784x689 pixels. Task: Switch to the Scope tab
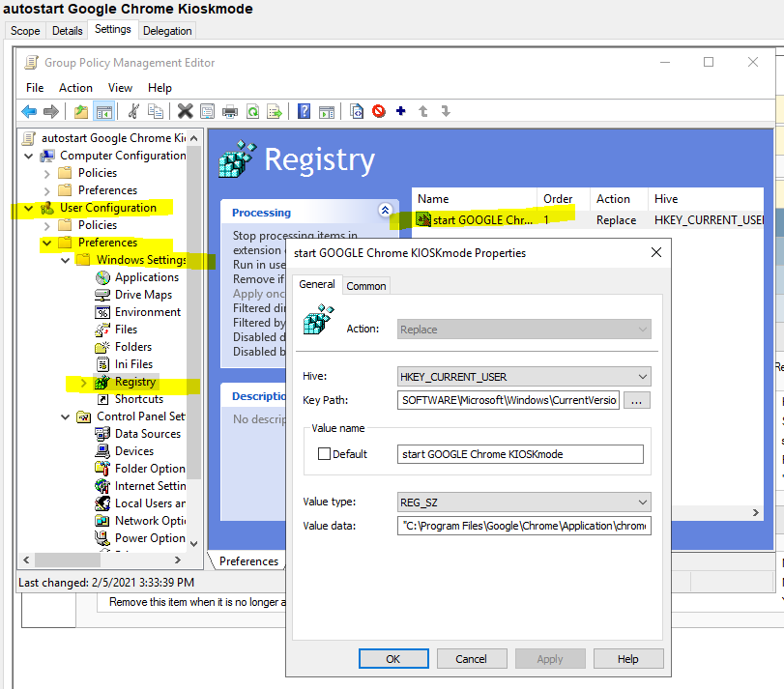[x=25, y=31]
